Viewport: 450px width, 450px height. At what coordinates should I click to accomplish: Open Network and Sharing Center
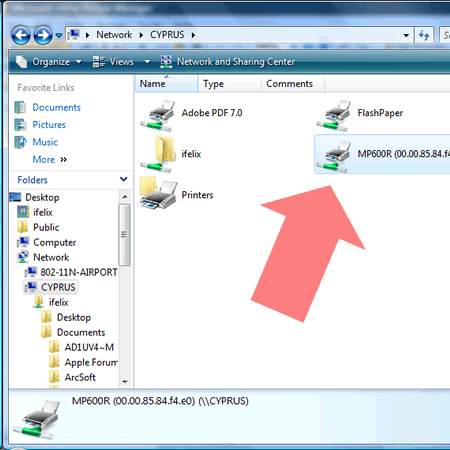228,62
